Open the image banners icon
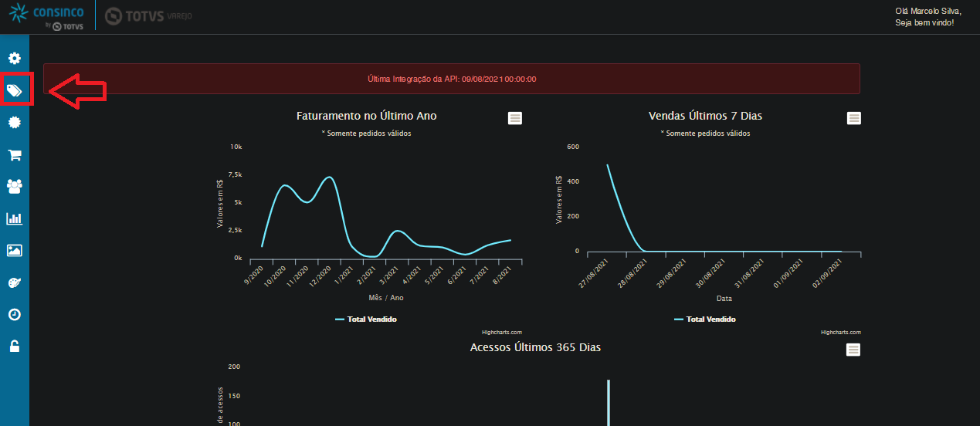 [x=14, y=250]
